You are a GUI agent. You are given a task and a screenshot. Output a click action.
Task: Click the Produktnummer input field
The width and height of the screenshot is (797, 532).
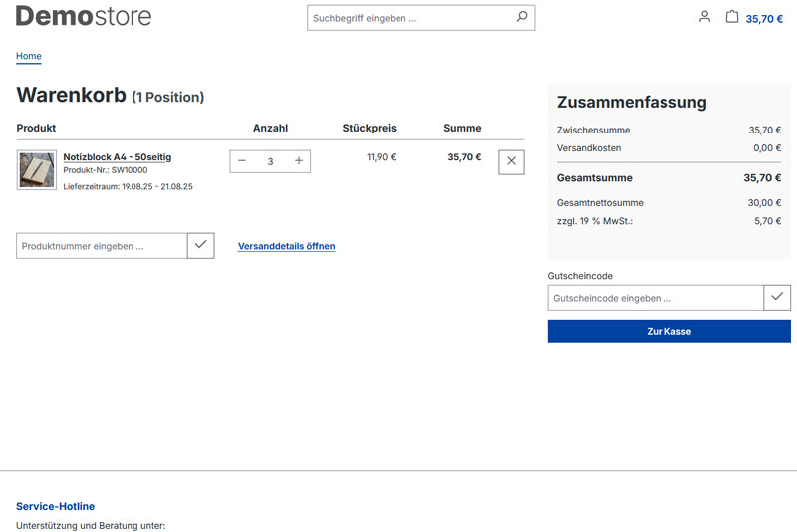pyautogui.click(x=102, y=246)
